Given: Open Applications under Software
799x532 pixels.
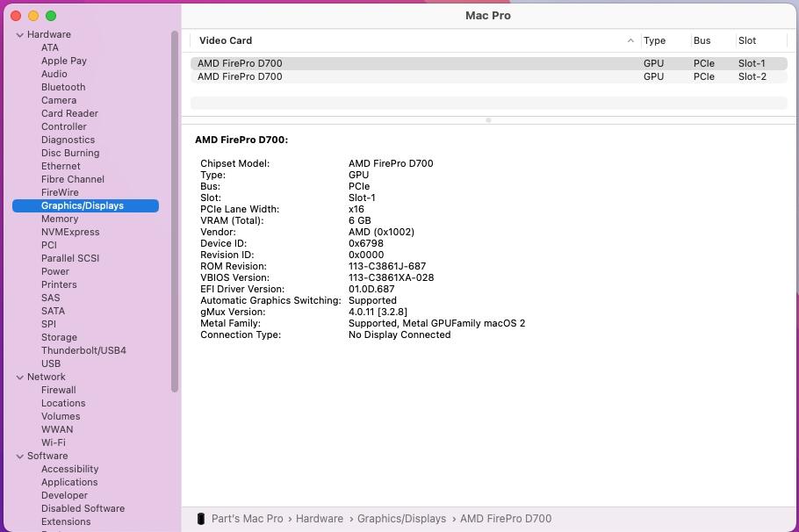Looking at the screenshot, I should pos(69,482).
